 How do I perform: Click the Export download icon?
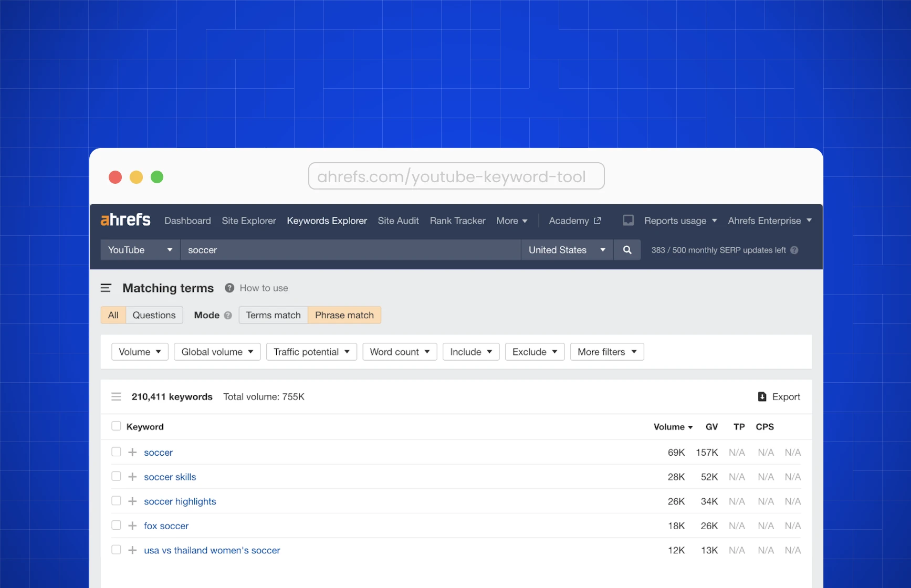[x=762, y=396]
